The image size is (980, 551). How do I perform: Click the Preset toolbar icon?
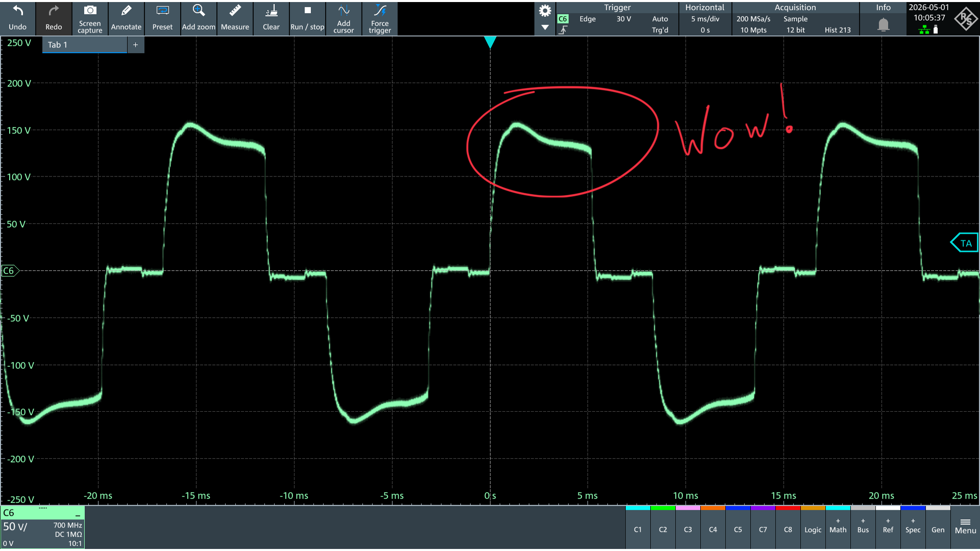pos(162,18)
